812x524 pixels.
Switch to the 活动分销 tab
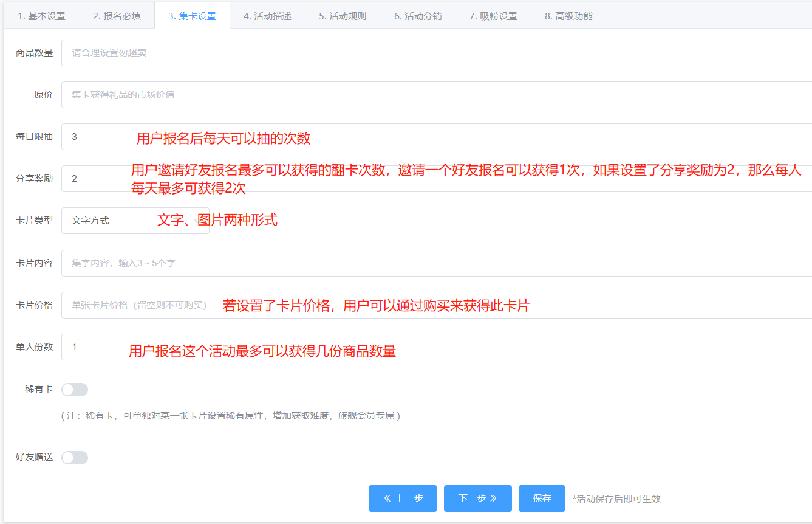(418, 16)
